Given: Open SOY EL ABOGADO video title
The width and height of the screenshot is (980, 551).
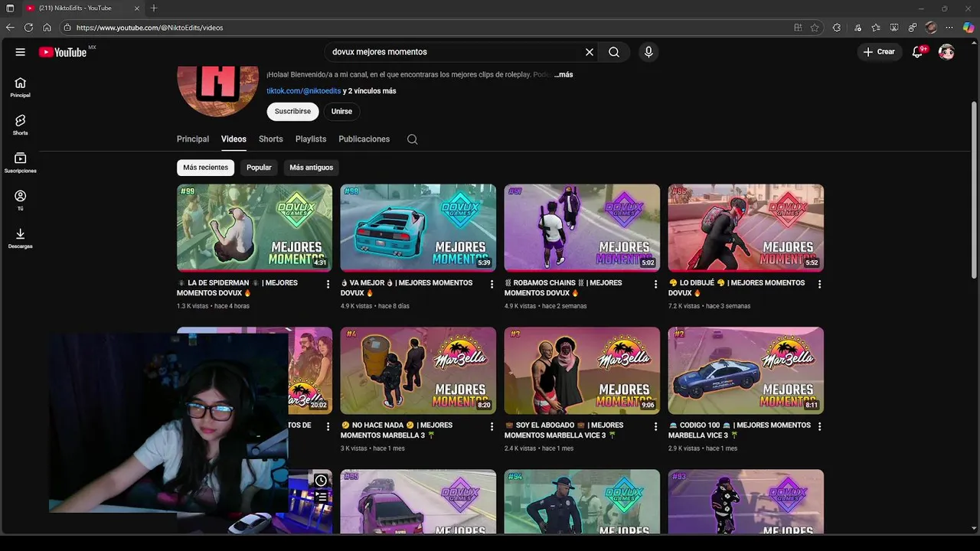Looking at the screenshot, I should (x=564, y=430).
